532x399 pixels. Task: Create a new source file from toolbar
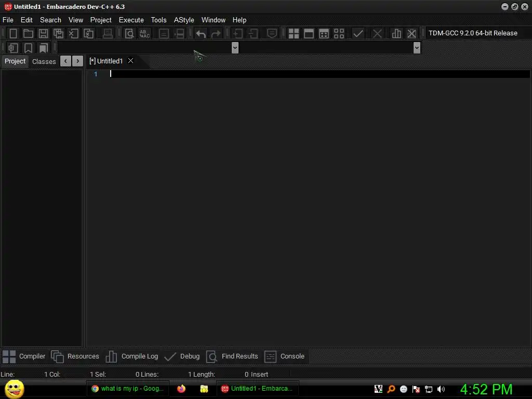13,33
